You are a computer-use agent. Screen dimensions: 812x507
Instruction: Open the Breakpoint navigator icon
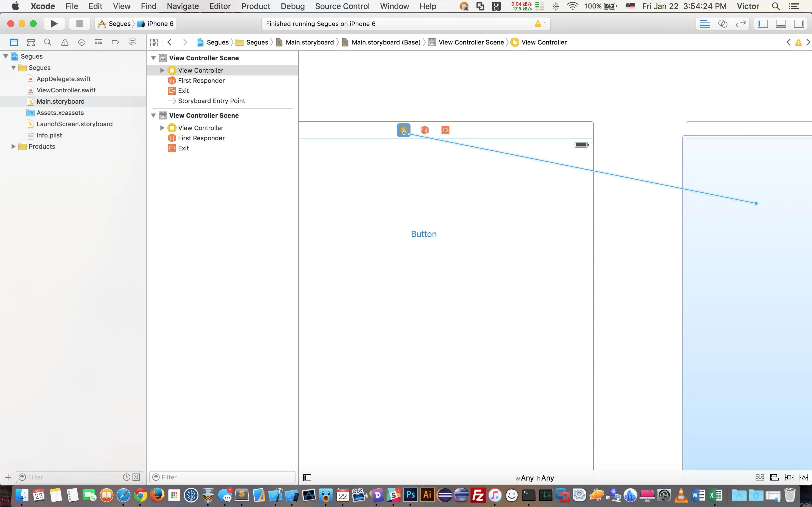pos(115,42)
